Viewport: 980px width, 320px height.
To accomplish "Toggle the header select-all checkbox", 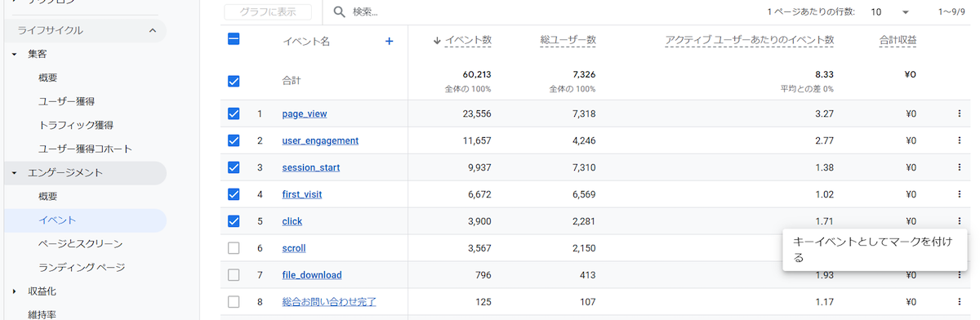I will (x=234, y=38).
